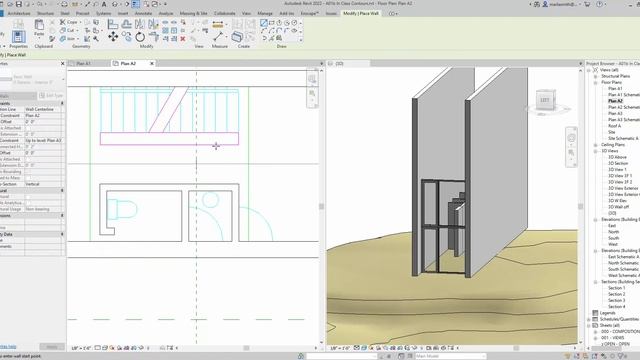Screen dimensions: 640x360
Task: Open the Cross-Section value dropdown
Action: tap(44, 184)
